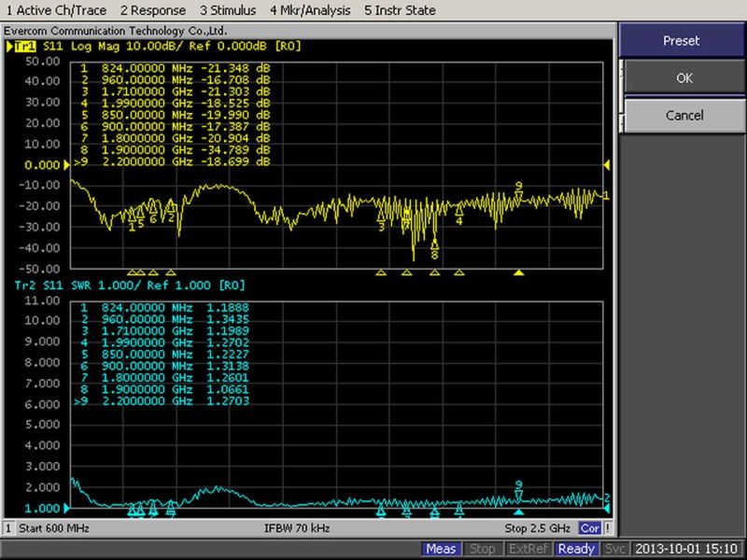The width and height of the screenshot is (747, 560).
Task: Click the Evercom Communication Technology title text
Action: (x=115, y=31)
